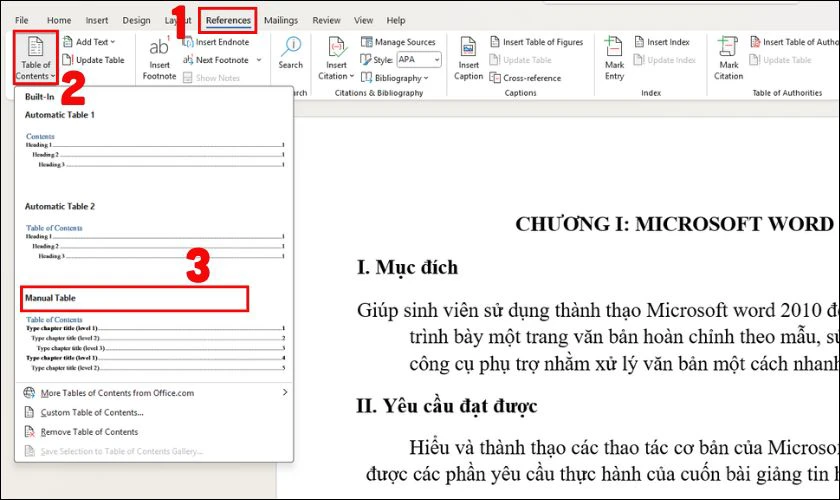
Task: Click the Bibliography icon
Action: pyautogui.click(x=366, y=78)
